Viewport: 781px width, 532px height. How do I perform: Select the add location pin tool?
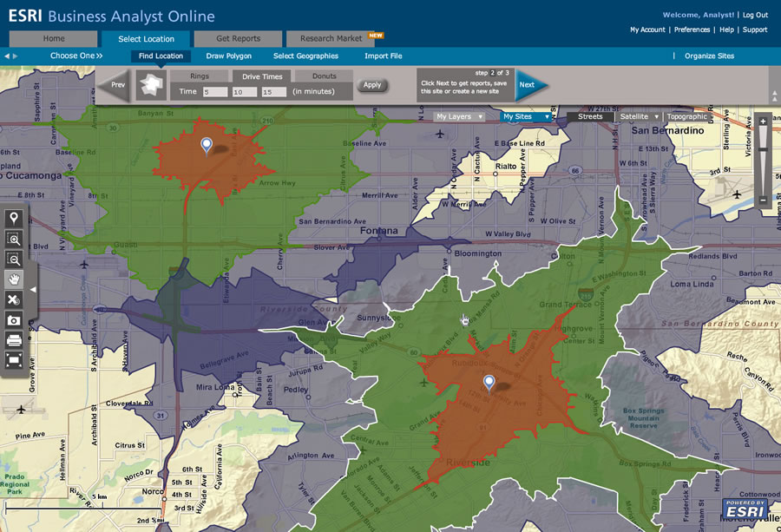click(x=13, y=218)
